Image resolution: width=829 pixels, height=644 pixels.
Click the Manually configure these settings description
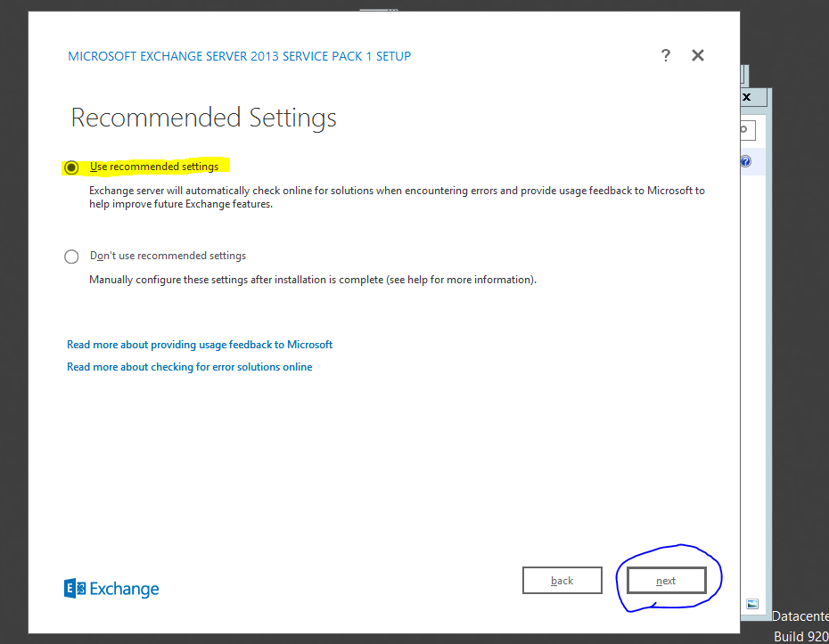pyautogui.click(x=313, y=280)
